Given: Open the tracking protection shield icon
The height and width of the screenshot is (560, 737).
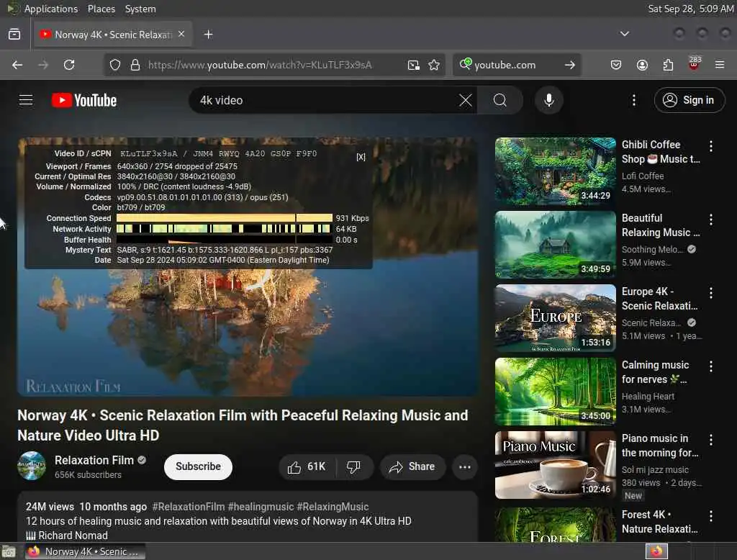Looking at the screenshot, I should click(x=115, y=65).
